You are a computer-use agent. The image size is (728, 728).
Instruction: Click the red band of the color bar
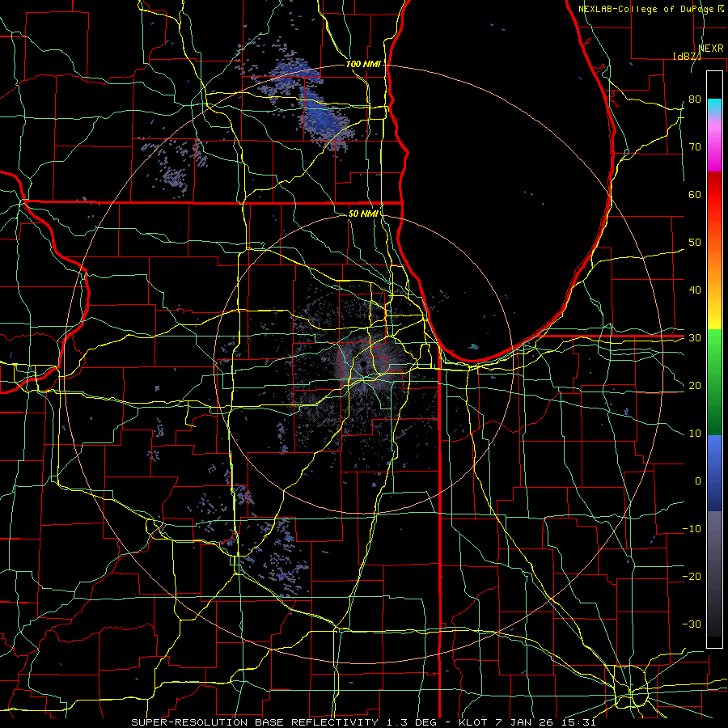tap(714, 195)
